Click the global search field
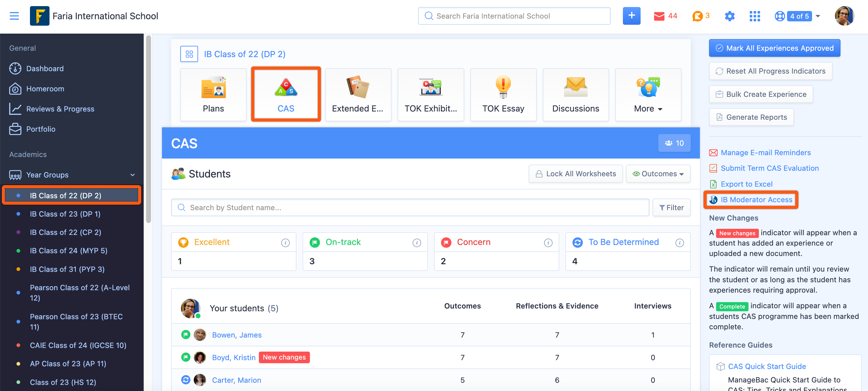Viewport: 868px width, 391px height. coord(514,16)
